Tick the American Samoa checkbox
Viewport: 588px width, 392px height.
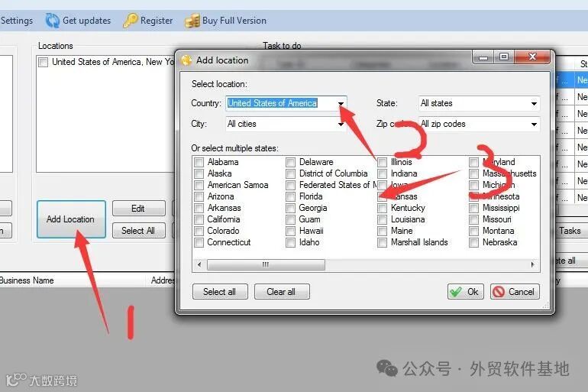(x=199, y=185)
